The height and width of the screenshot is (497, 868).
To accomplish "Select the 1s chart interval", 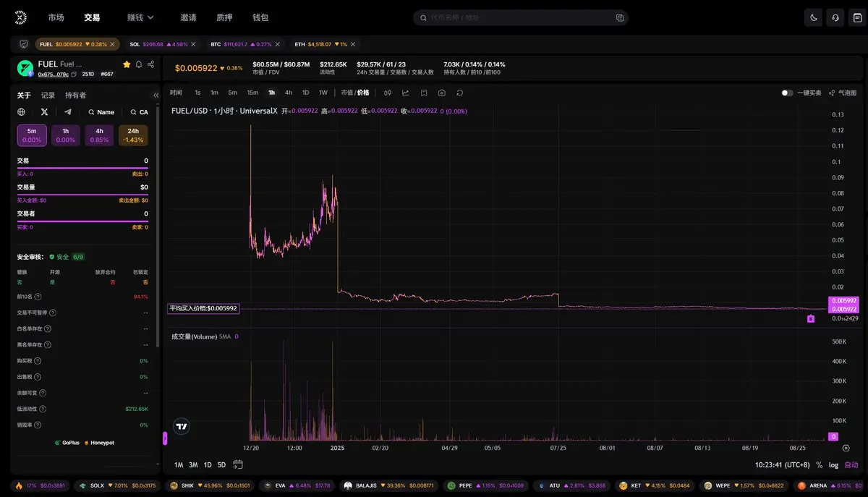I will (x=197, y=93).
